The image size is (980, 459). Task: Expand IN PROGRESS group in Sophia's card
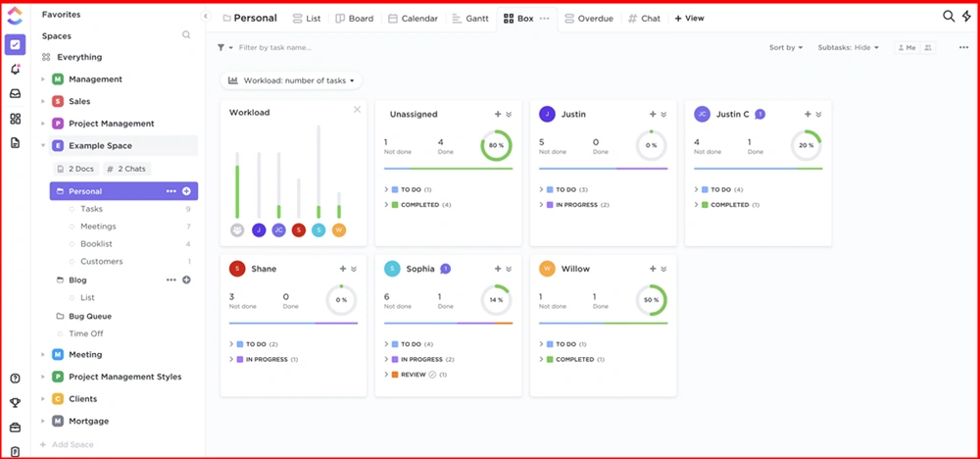[386, 360]
